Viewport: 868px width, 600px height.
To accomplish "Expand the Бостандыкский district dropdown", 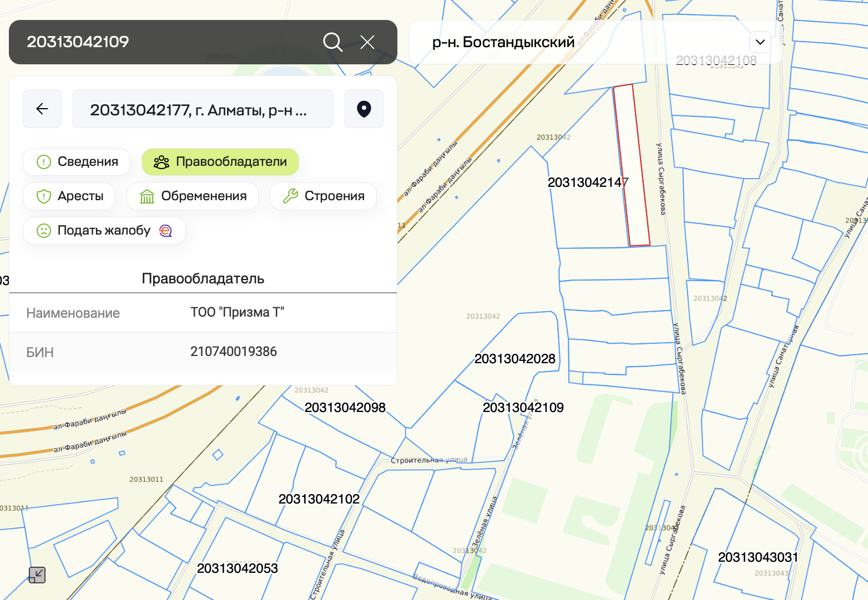I will tap(760, 42).
